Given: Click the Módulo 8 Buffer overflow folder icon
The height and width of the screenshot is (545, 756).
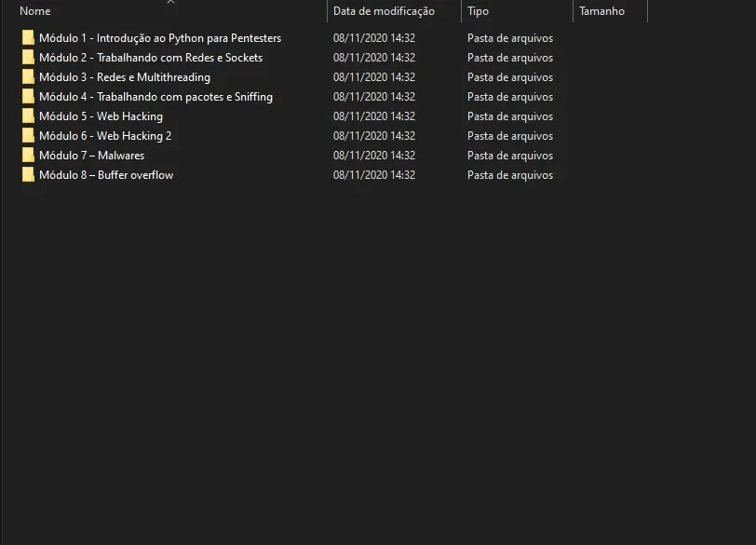Looking at the screenshot, I should coord(28,174).
